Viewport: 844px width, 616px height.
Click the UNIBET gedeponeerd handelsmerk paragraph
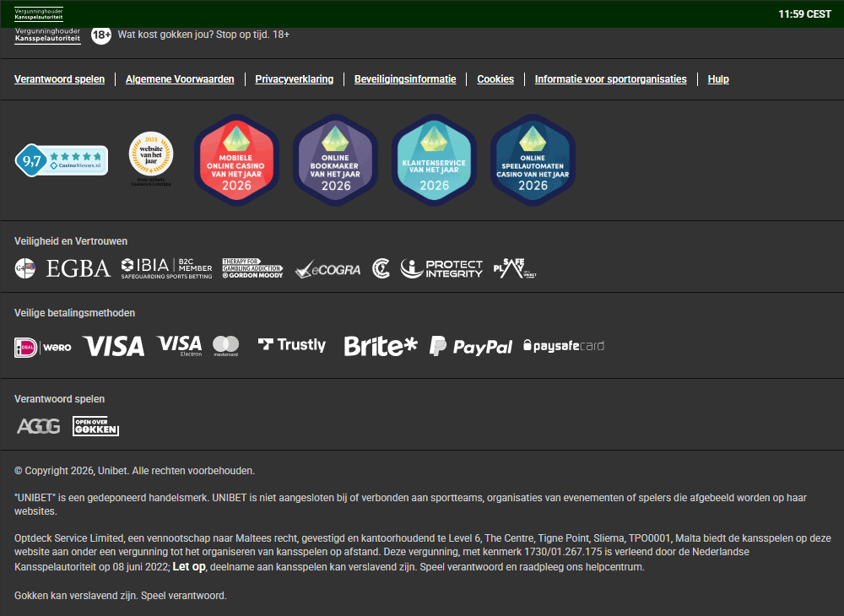410,504
